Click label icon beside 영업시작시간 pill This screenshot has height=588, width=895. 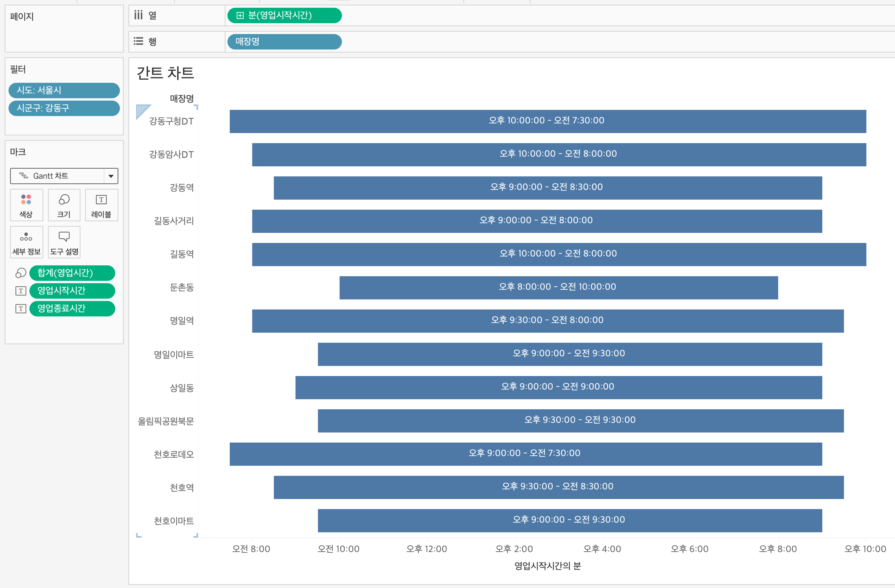[21, 291]
